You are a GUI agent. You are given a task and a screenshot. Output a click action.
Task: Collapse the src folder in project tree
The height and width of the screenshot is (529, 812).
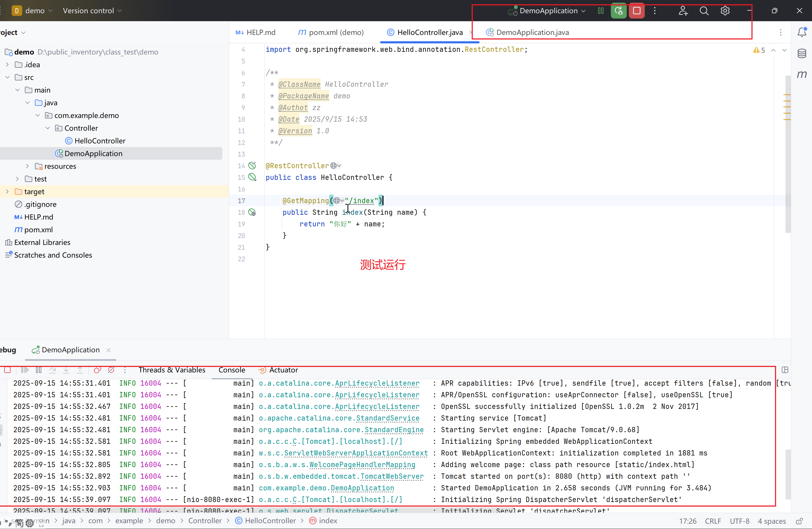tap(7, 77)
